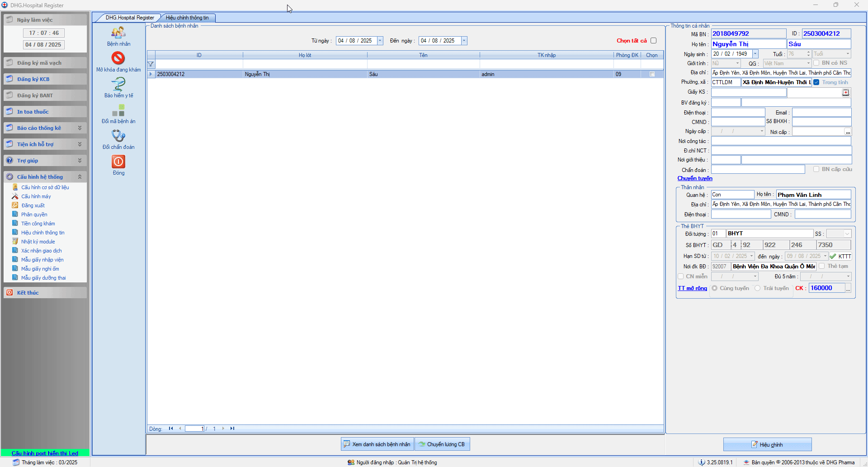Viewport: 868px width, 467px height.
Task: Go to first record in grid navigator
Action: 171,429
